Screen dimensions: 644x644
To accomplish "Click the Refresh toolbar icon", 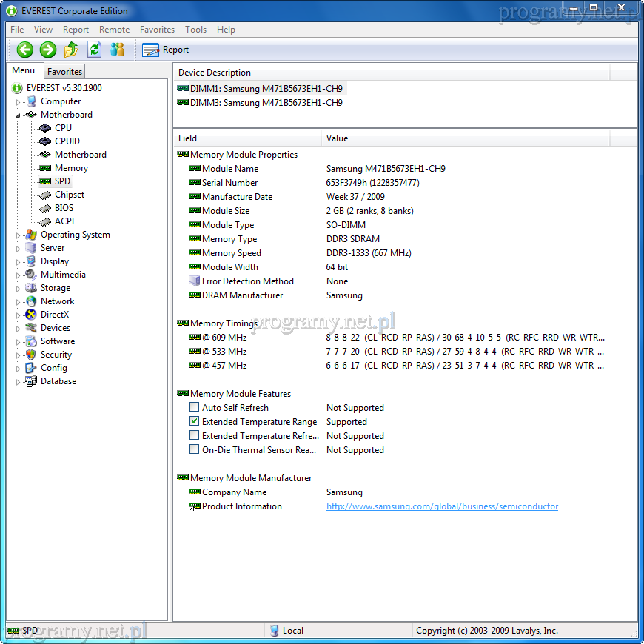I will click(94, 50).
